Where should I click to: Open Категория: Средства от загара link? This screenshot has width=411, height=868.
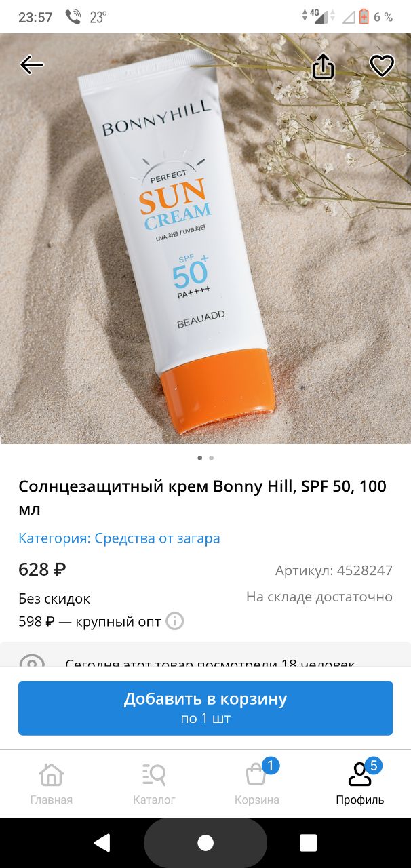[119, 538]
